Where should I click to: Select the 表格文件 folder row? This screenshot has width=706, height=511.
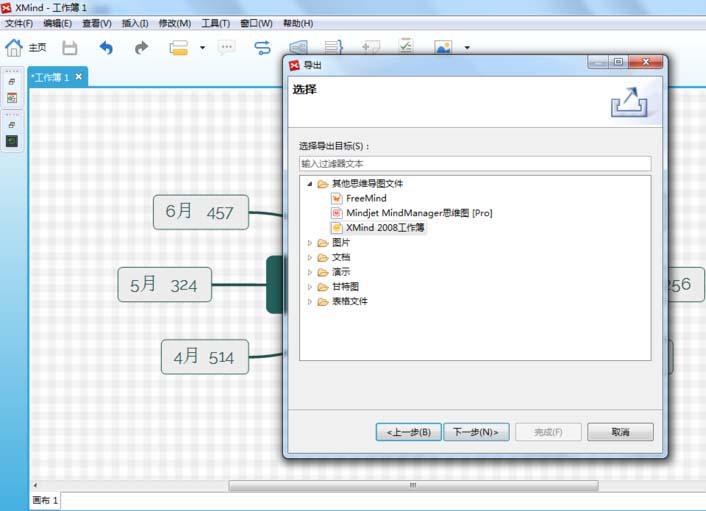coord(342,302)
